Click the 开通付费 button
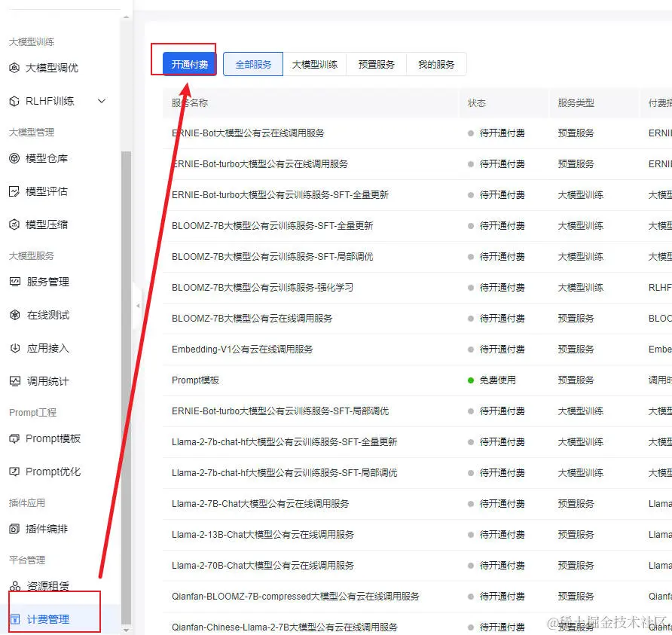672x635 pixels. tap(189, 64)
